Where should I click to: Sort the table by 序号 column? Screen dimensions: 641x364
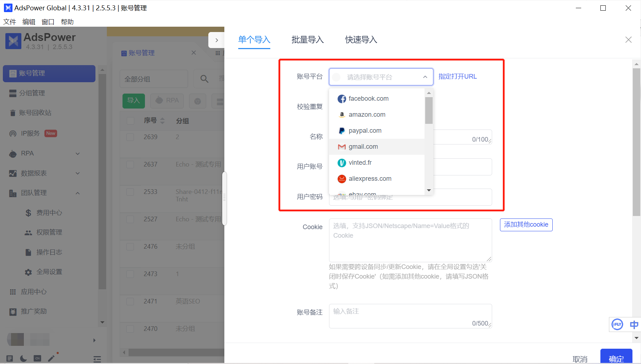click(x=162, y=121)
